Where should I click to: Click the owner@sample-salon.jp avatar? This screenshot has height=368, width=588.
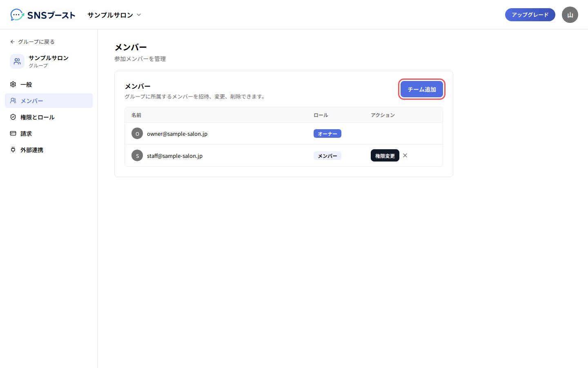(x=137, y=134)
